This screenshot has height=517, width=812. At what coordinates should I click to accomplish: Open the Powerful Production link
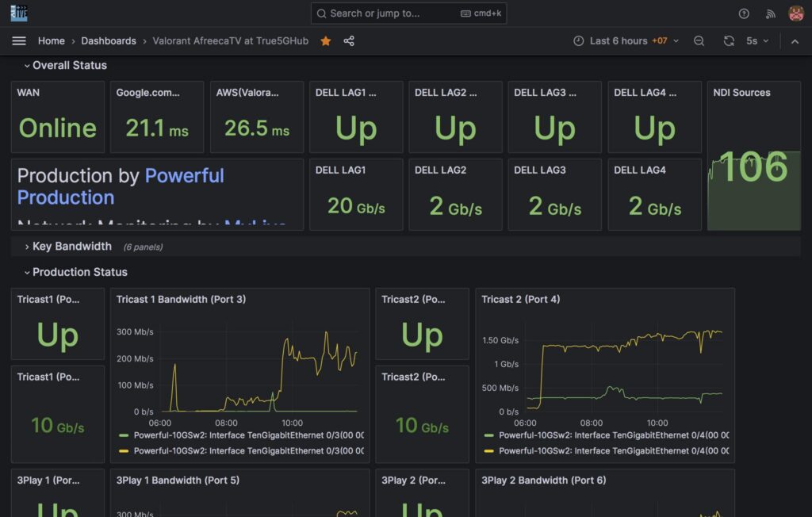121,186
